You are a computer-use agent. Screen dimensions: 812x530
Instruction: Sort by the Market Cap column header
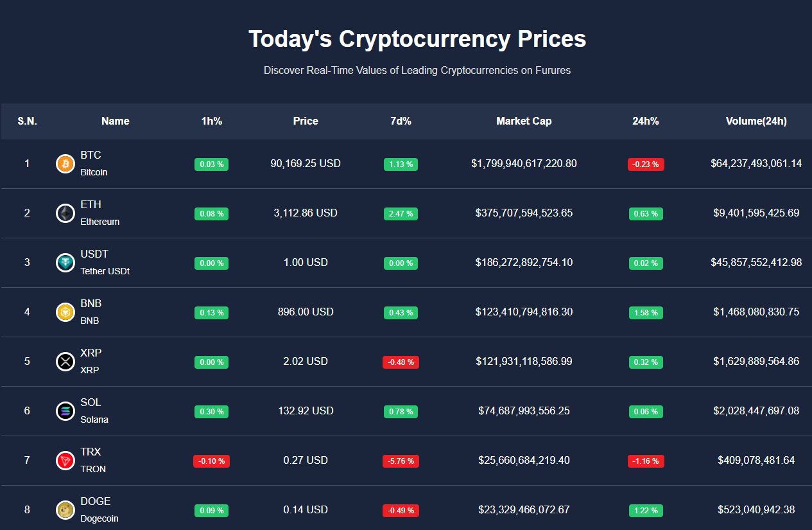524,121
